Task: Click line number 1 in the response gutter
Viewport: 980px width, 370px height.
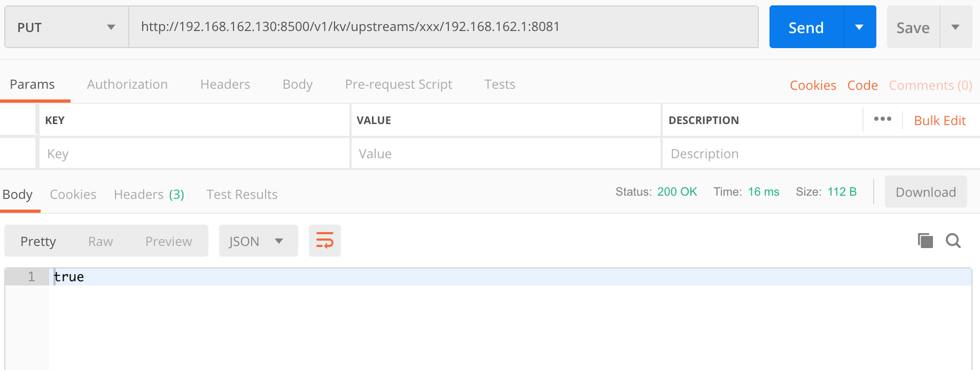Action: 32,277
